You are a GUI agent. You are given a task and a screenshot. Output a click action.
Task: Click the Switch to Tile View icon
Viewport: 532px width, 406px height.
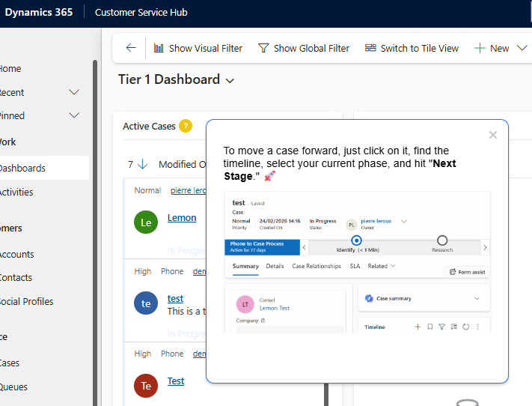(x=370, y=48)
